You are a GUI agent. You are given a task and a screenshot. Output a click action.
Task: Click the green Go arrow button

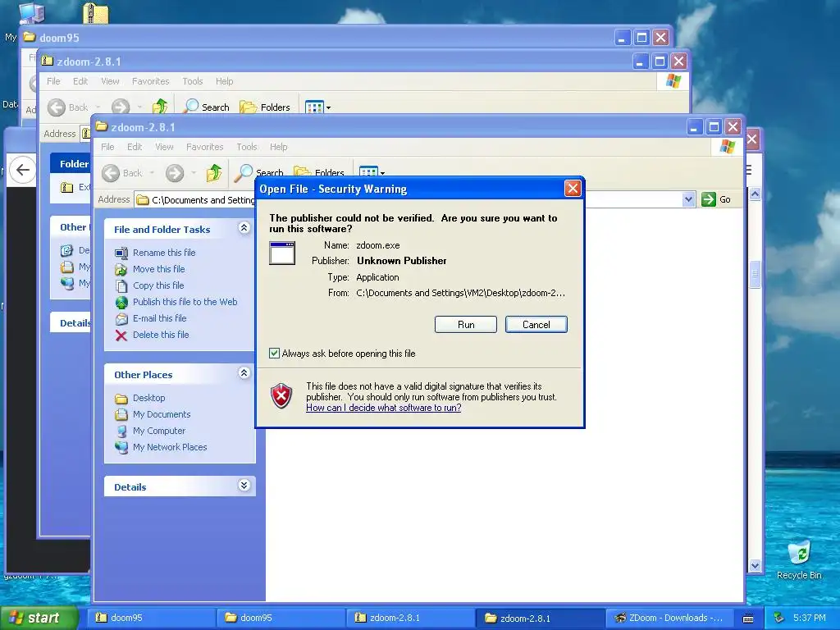[x=709, y=199]
